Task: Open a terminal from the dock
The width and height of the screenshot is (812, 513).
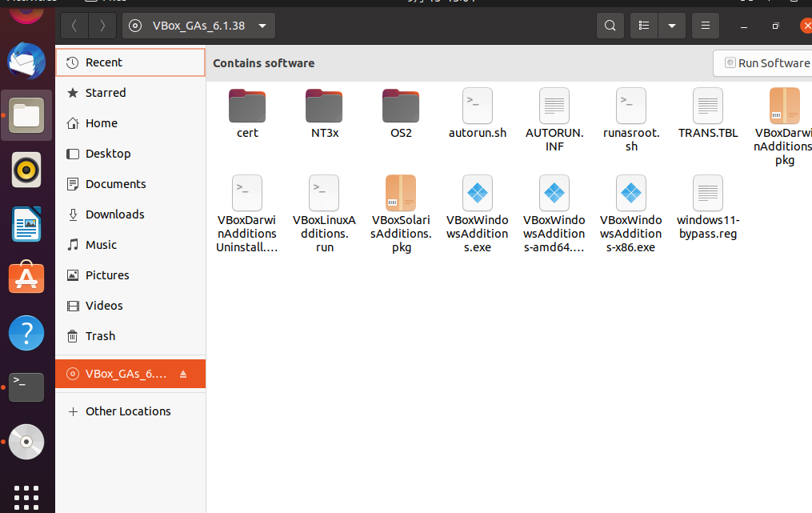Action: [x=26, y=387]
